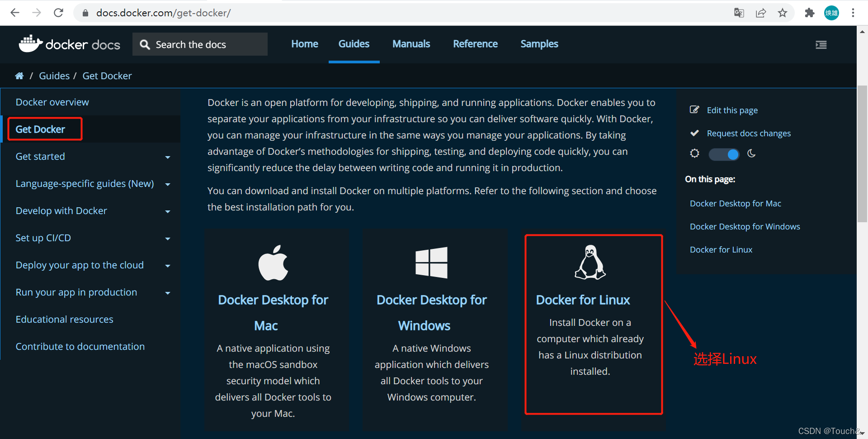
Task: Click Get Docker in the breadcrumb
Action: click(107, 76)
